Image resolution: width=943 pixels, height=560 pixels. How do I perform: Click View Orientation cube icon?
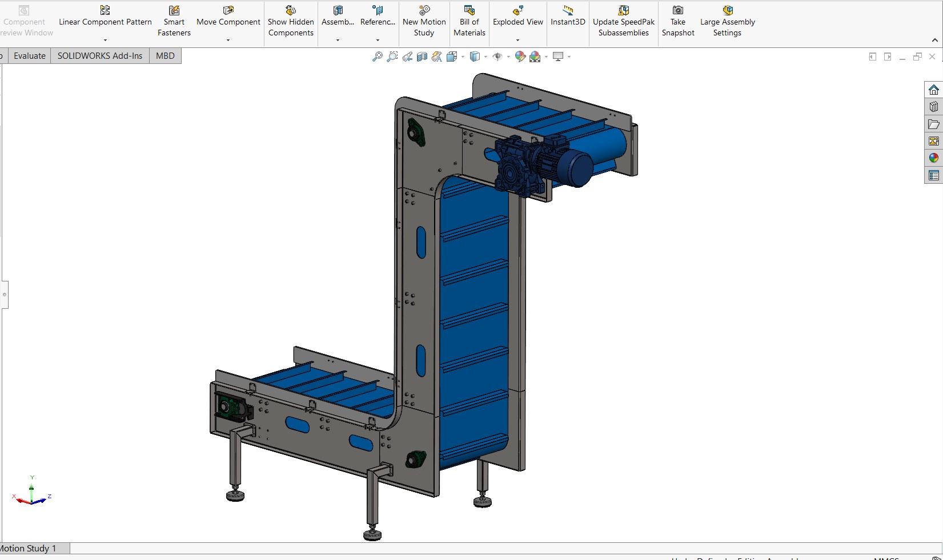coord(452,57)
